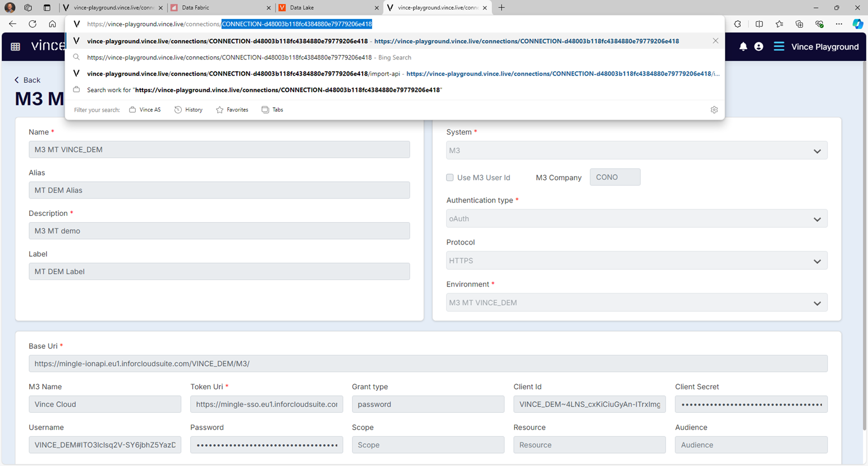This screenshot has width=868, height=466.
Task: Open tab actions menu icon
Action: click(x=47, y=8)
